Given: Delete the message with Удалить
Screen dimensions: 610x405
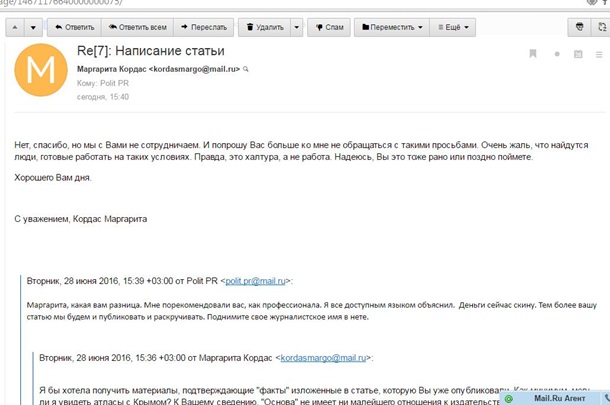Looking at the screenshot, I should click(264, 28).
